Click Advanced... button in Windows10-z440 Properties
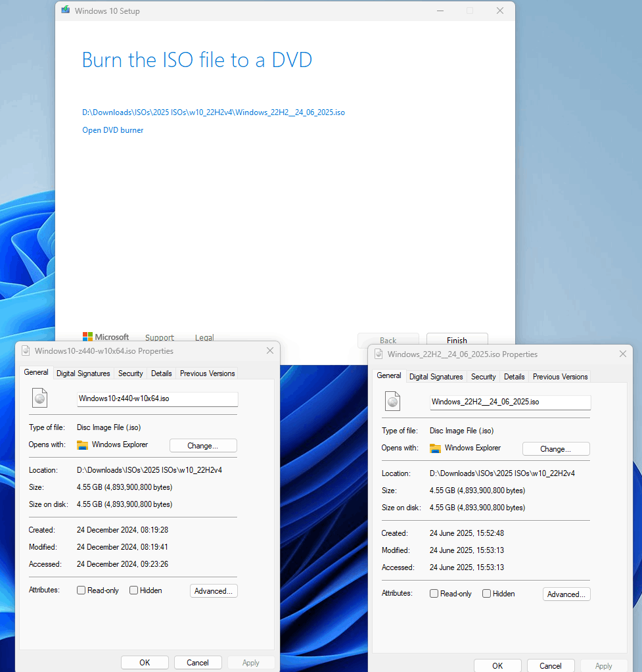This screenshot has width=642, height=672. coord(214,590)
